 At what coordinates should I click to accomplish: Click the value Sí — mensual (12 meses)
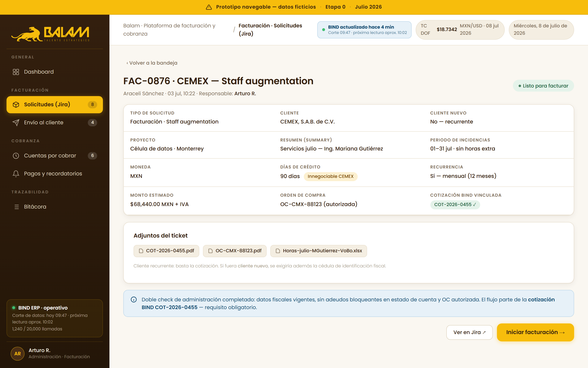(463, 176)
